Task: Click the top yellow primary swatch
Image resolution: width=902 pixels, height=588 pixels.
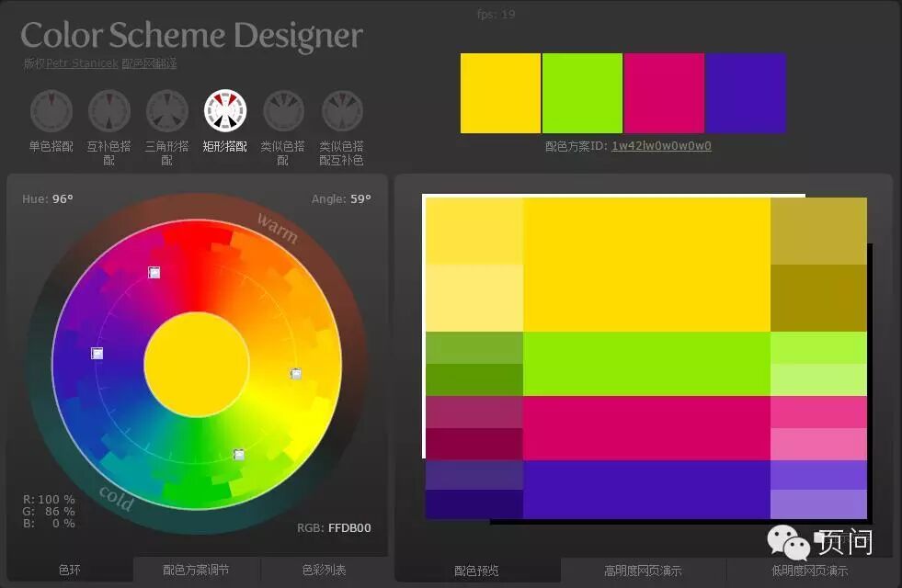Action: pyautogui.click(x=500, y=93)
